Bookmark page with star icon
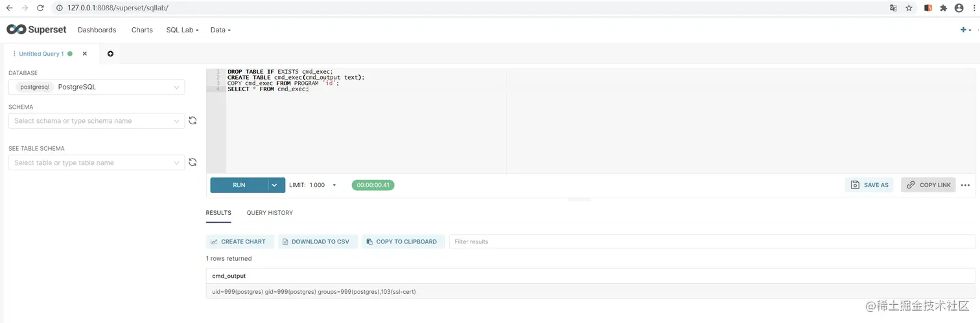The image size is (980, 323). pos(909,8)
